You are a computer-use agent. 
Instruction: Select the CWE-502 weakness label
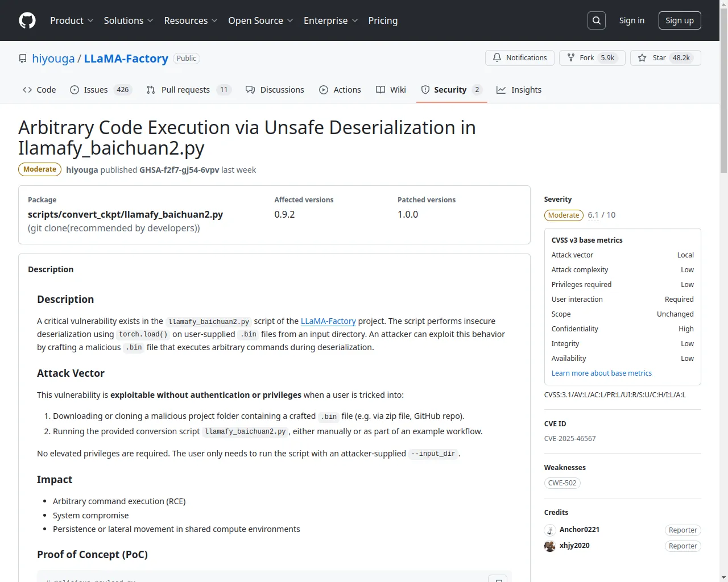pos(562,483)
